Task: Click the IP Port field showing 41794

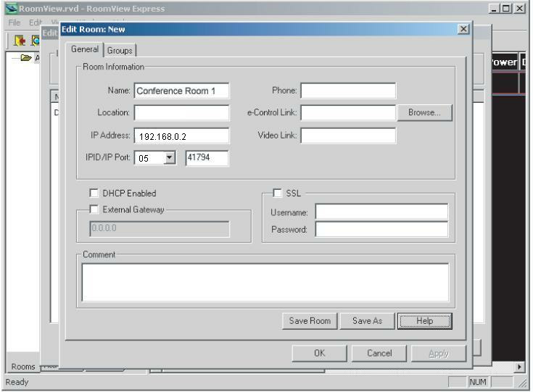Action: (x=207, y=158)
